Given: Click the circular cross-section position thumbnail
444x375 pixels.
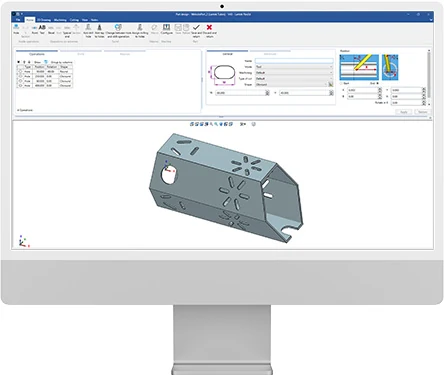Looking at the screenshot, I should pos(390,67).
